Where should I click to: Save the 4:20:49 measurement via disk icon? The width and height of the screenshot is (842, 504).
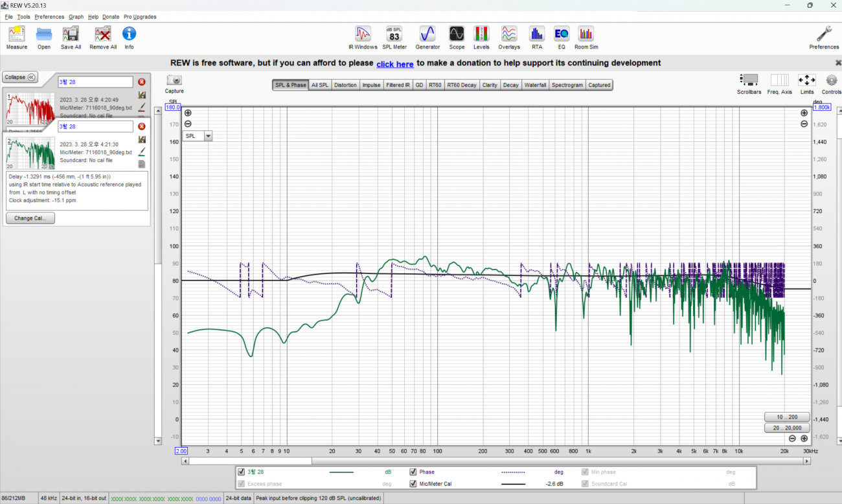(x=141, y=95)
